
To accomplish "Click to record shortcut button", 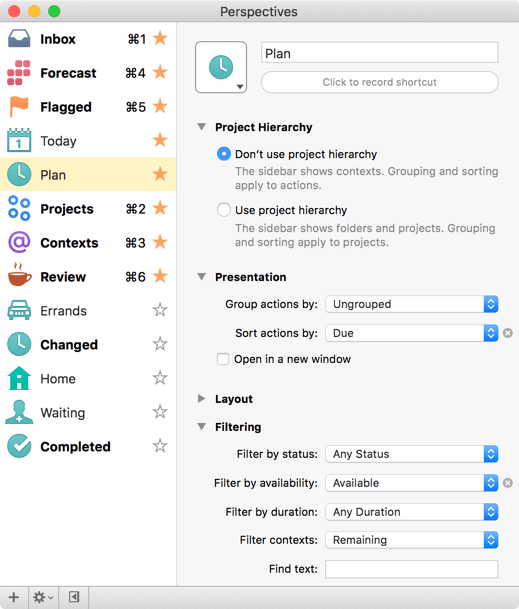I will [x=380, y=82].
